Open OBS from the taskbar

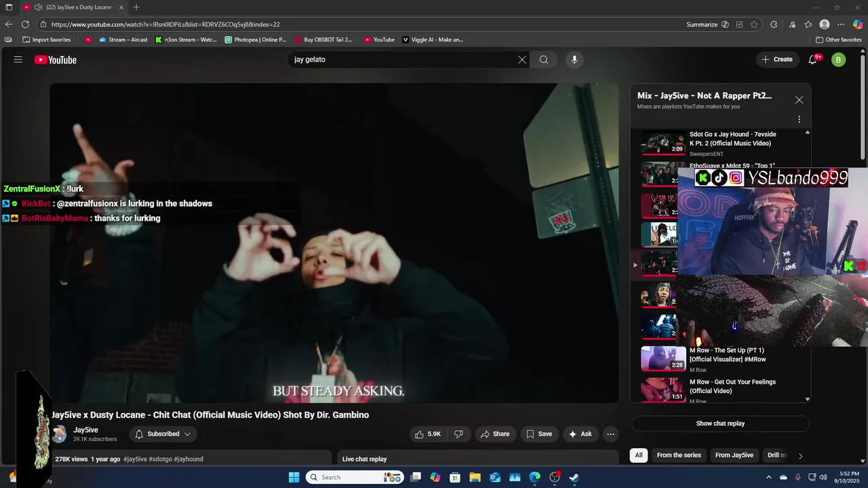coord(554,477)
